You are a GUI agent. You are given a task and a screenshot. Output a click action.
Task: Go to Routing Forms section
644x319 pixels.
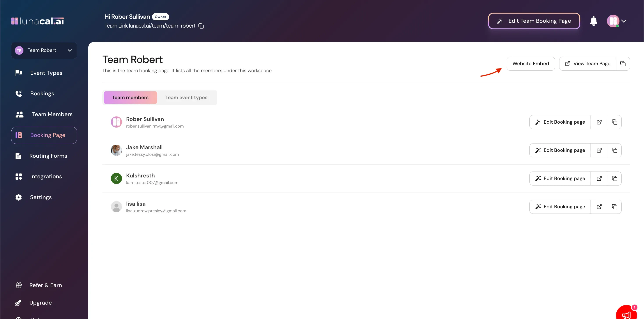coord(48,156)
